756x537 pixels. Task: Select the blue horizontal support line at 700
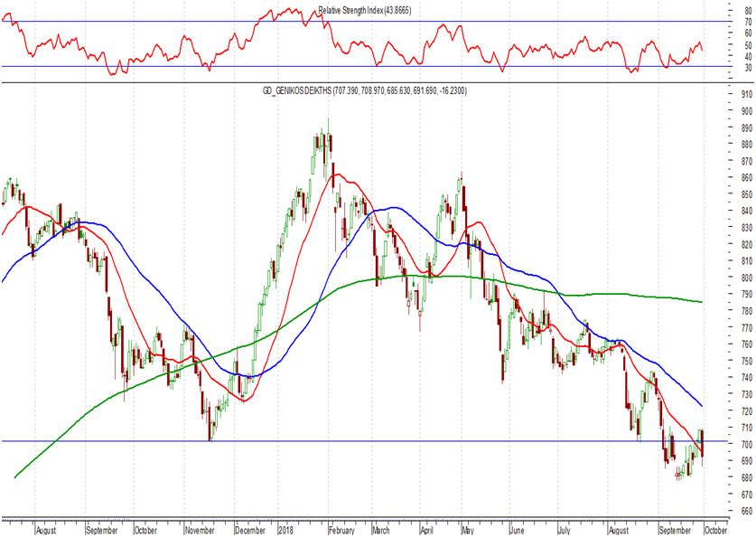pyautogui.click(x=364, y=441)
